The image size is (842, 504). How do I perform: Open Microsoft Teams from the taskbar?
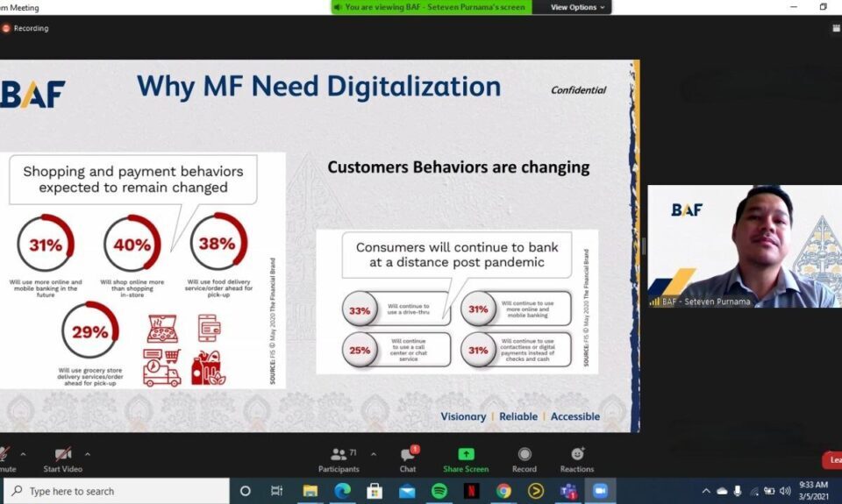(x=567, y=491)
